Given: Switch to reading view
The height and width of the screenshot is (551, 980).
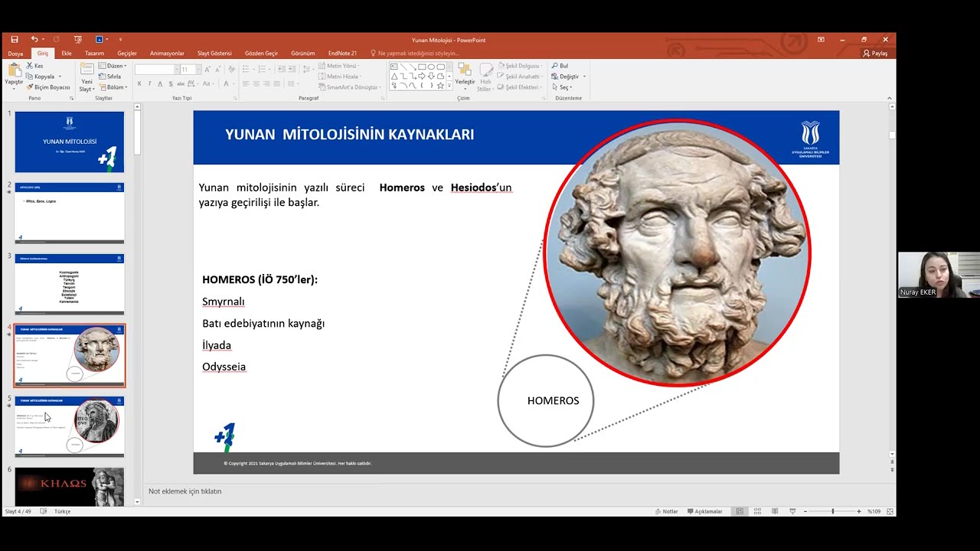Looking at the screenshot, I should point(775,511).
